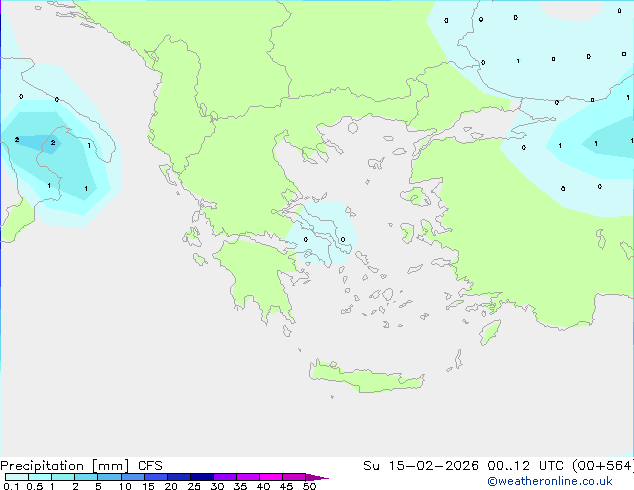This screenshot has width=634, height=490.
Task: Select the magenta swatch between 40 and 45
Action: [271, 477]
